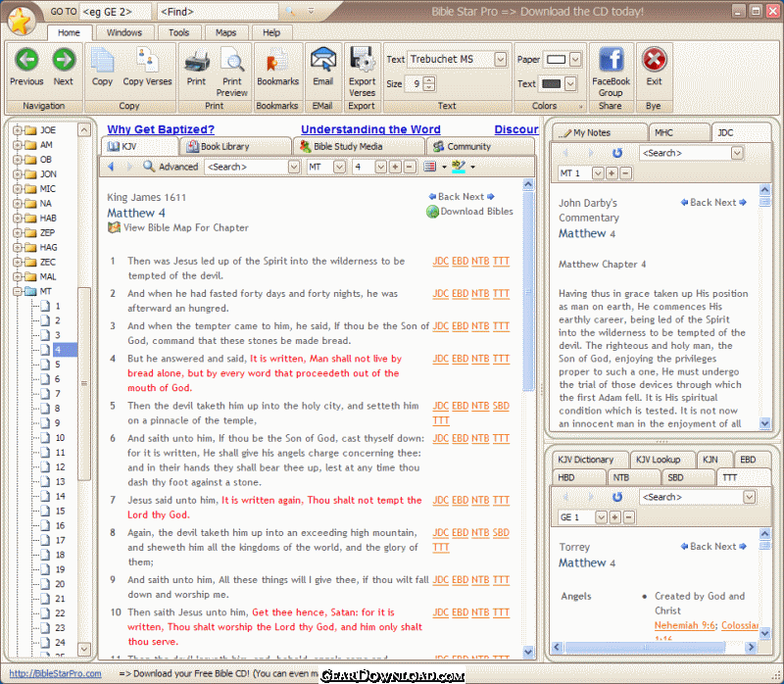Open chapter number 4 dropdown

click(380, 167)
